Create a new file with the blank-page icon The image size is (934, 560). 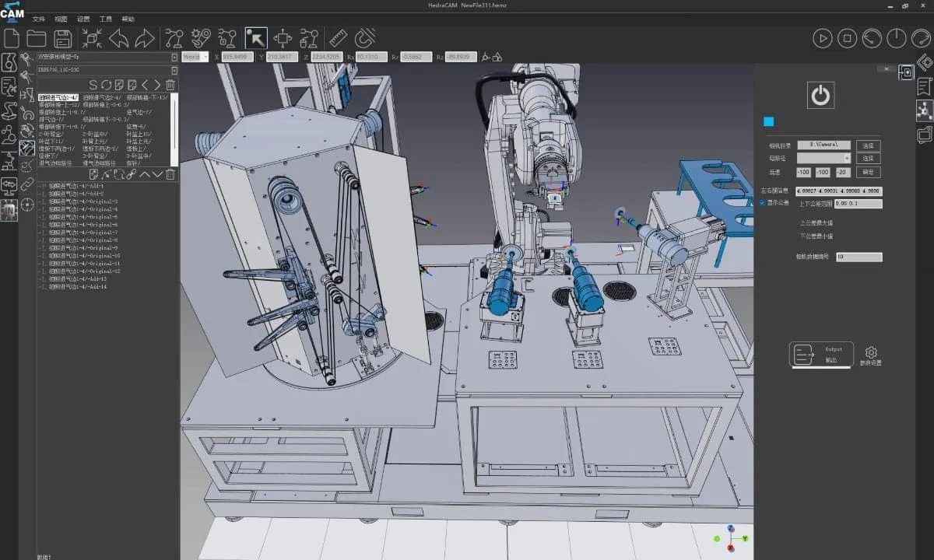click(11, 38)
